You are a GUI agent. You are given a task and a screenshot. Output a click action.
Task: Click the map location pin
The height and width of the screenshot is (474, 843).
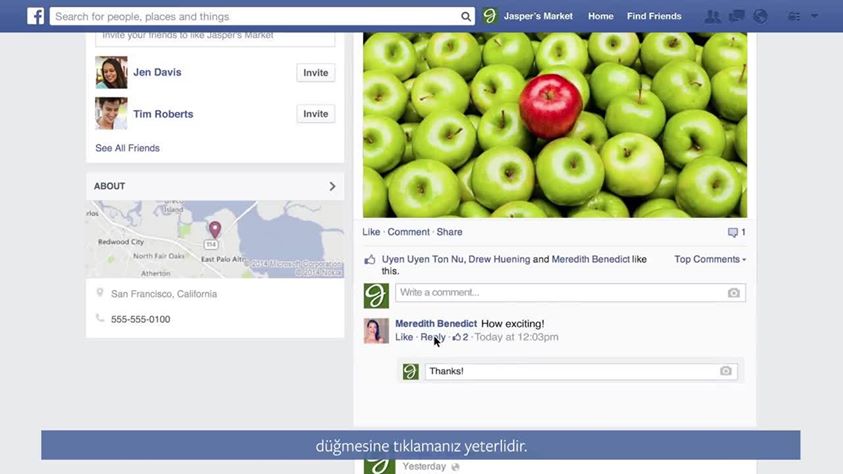(215, 229)
